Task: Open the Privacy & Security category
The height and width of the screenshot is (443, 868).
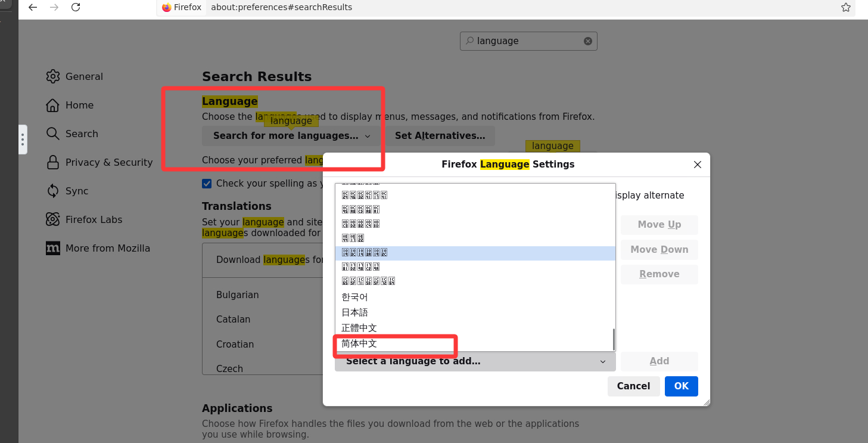Action: [x=109, y=162]
